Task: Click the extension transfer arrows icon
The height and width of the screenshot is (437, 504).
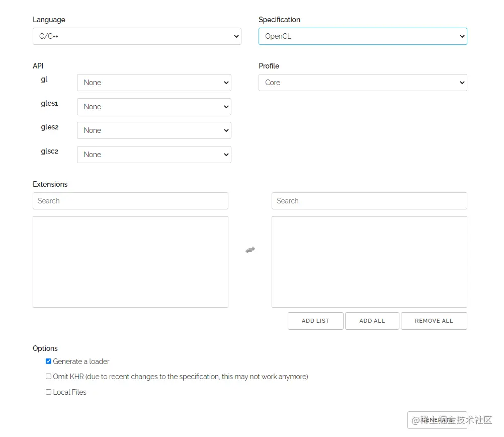Action: [x=250, y=250]
